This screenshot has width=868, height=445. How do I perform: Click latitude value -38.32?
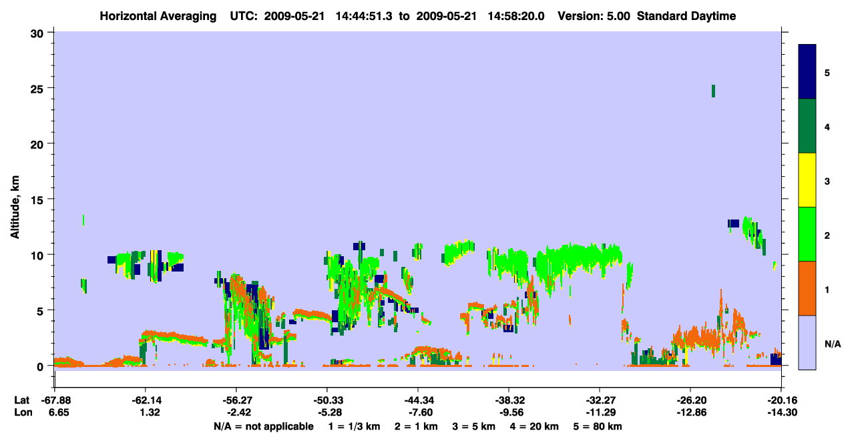click(509, 400)
